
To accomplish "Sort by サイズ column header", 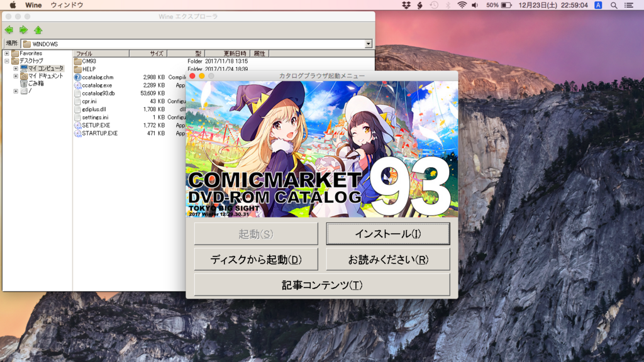I will click(x=148, y=53).
